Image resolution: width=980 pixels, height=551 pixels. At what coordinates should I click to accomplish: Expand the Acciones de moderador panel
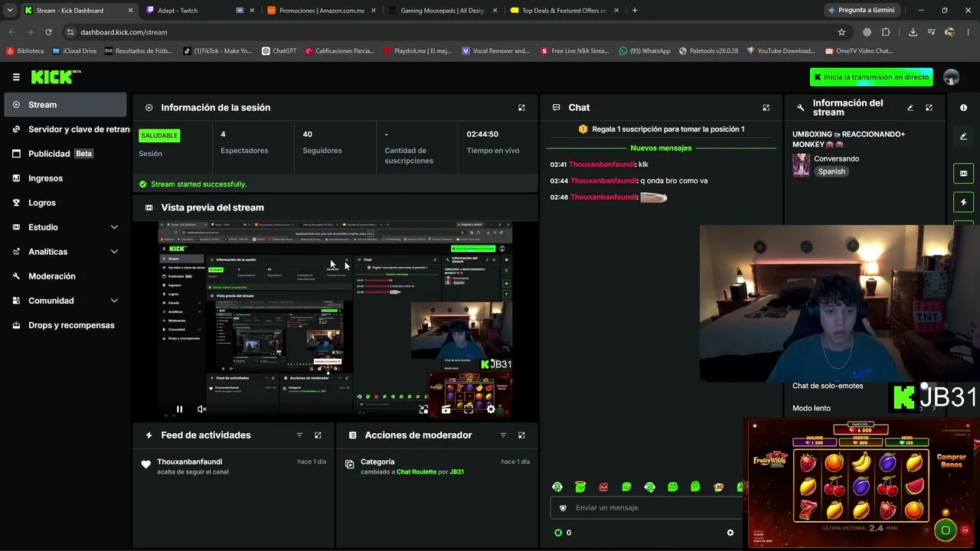pos(521,435)
